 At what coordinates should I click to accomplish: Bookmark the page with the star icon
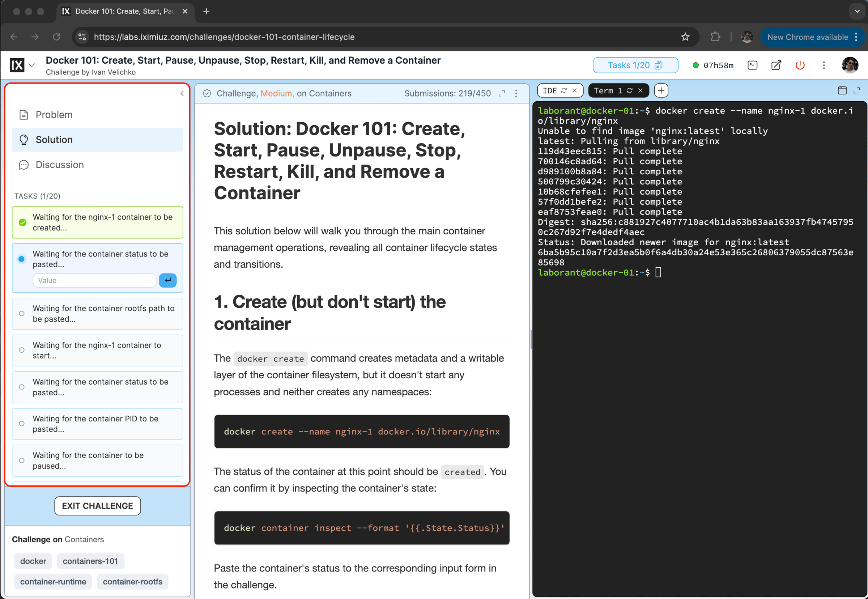pos(685,37)
